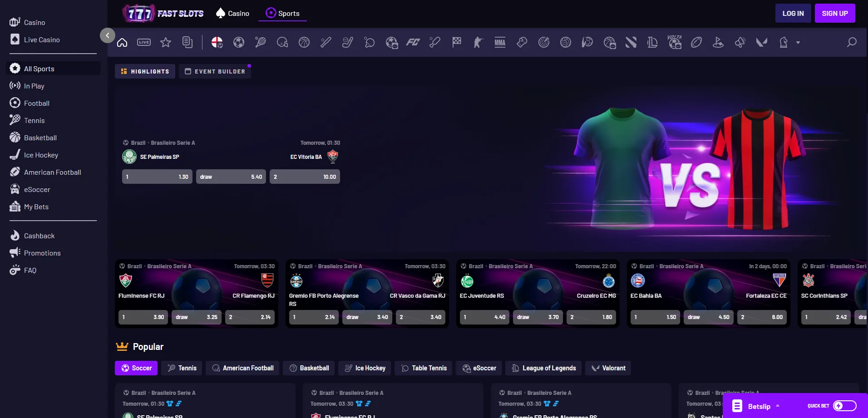The image size is (868, 418).
Task: Click the LIVE events icon
Action: tap(144, 43)
